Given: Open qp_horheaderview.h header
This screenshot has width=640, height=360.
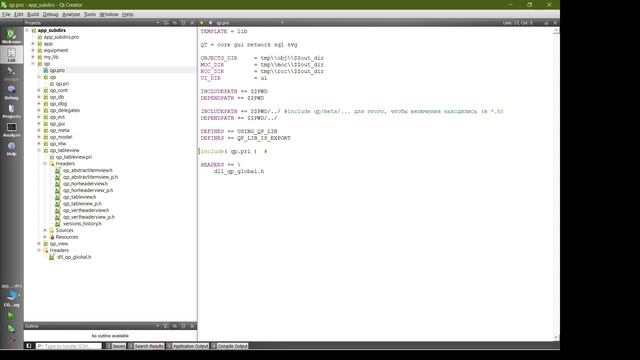Looking at the screenshot, I should (85, 184).
